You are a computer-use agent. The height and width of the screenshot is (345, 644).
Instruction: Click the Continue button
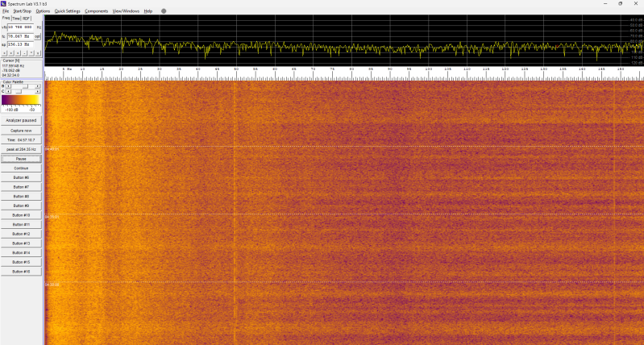coord(21,168)
